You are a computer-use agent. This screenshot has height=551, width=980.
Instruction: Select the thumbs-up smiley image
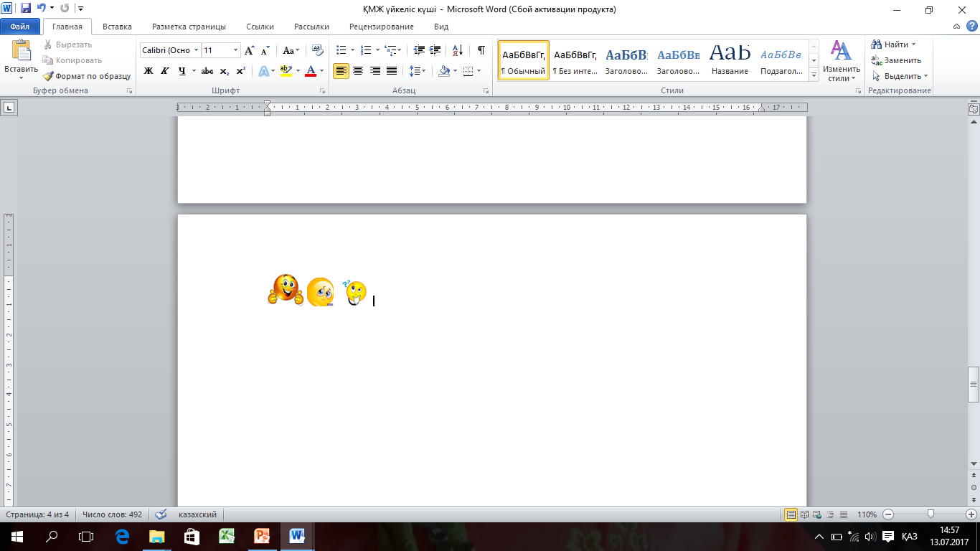(286, 290)
